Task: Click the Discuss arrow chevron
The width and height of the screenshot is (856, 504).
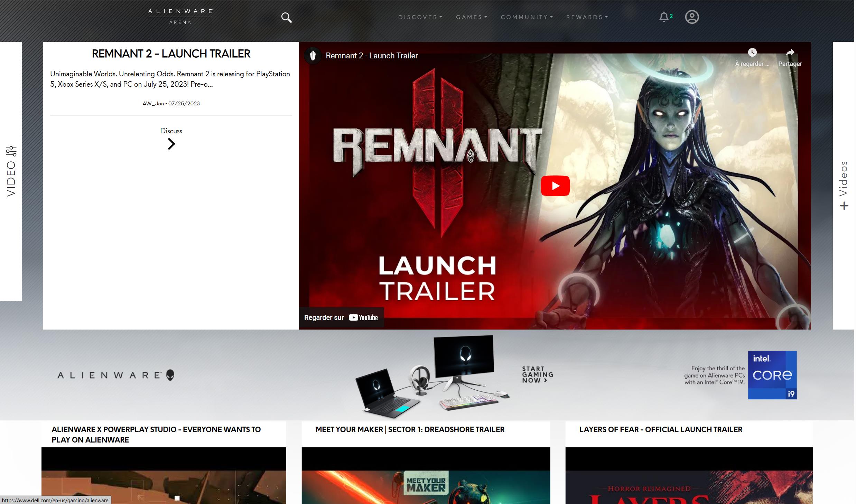Action: [x=171, y=144]
